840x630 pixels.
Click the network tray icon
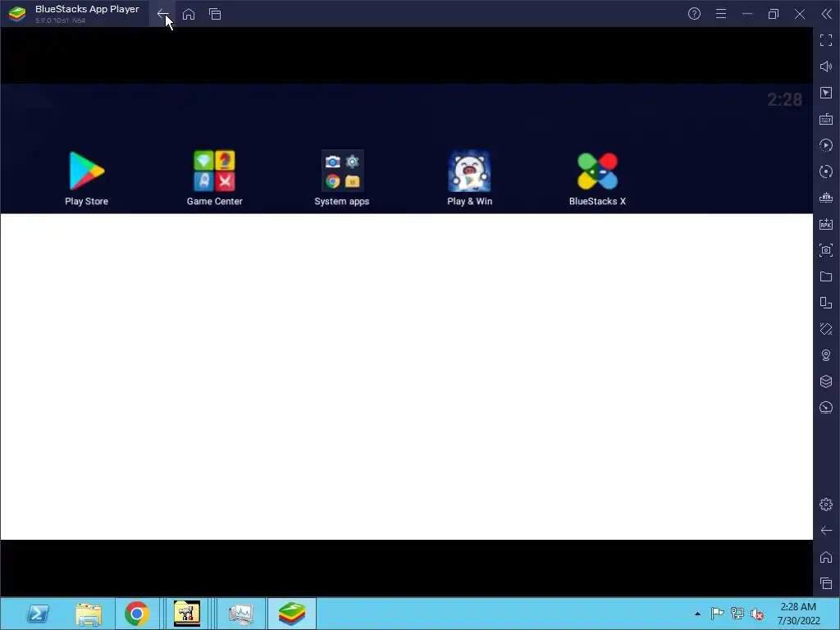pos(737,614)
